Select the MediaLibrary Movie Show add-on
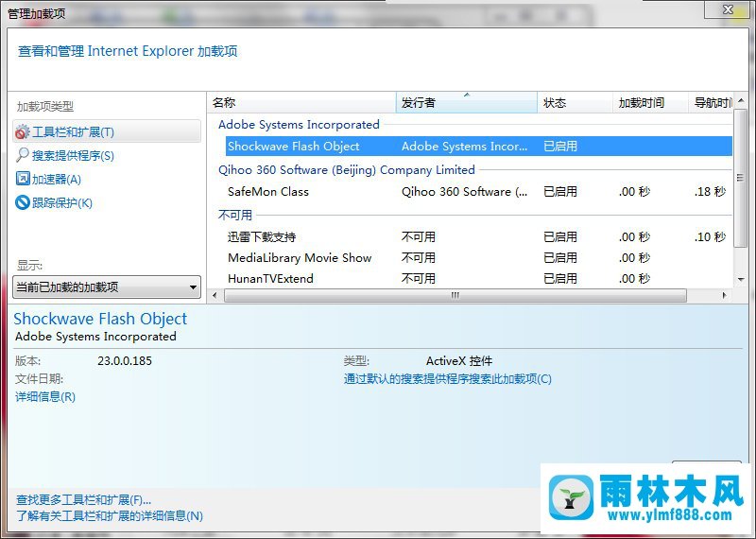This screenshot has height=539, width=756. tap(479, 257)
